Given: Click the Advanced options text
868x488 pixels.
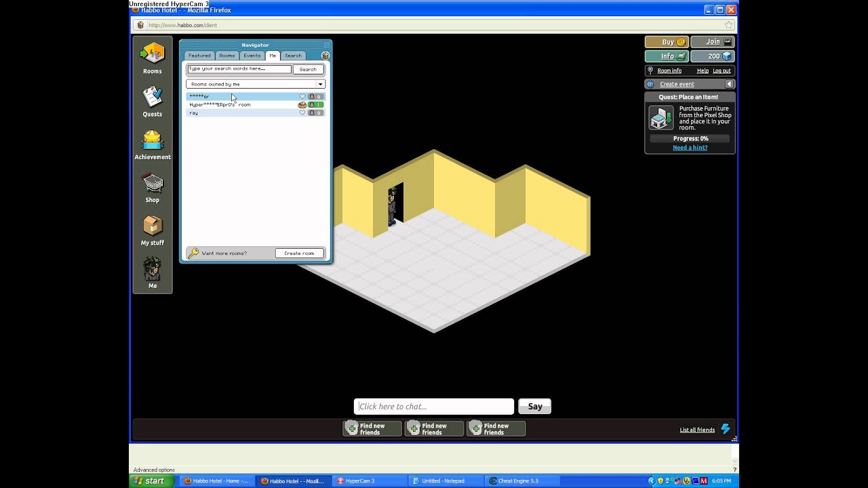Looking at the screenshot, I should click(154, 470).
